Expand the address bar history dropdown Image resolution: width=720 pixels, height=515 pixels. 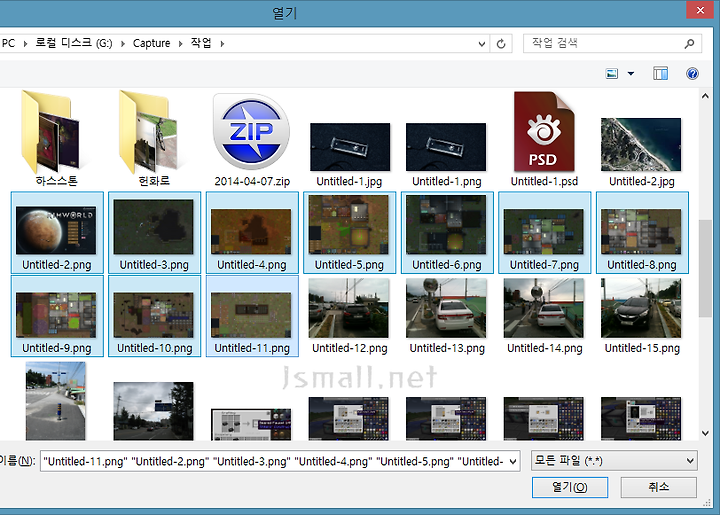pos(482,44)
